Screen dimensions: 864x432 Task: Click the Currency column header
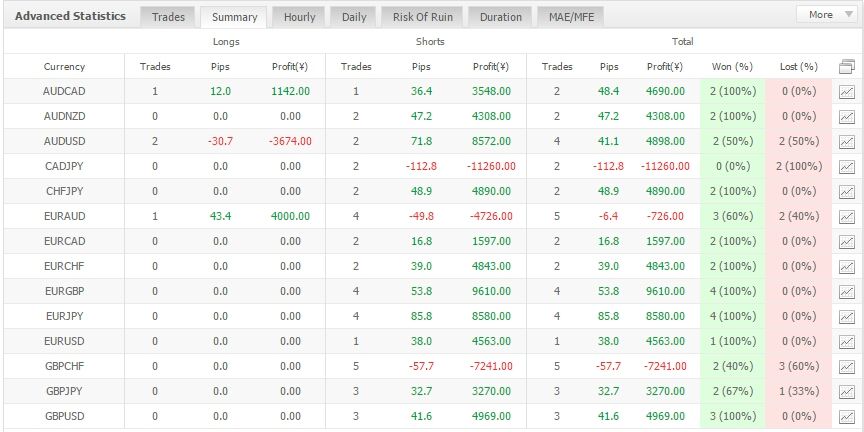click(x=64, y=67)
